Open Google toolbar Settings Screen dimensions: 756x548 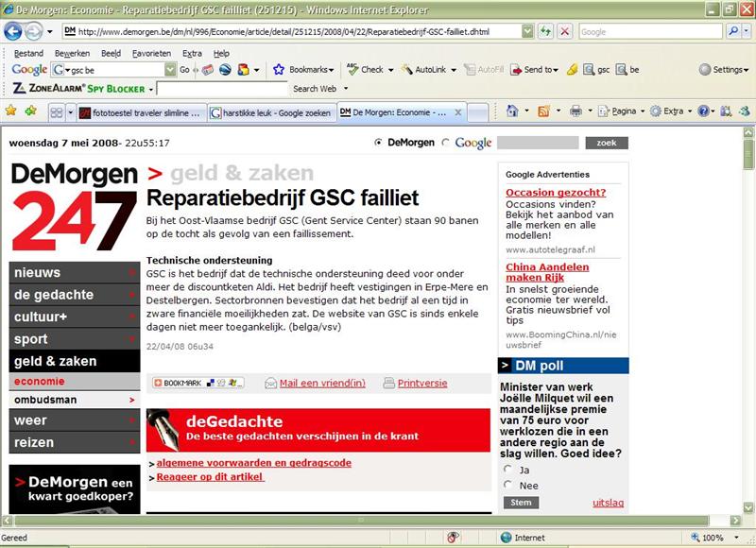724,69
